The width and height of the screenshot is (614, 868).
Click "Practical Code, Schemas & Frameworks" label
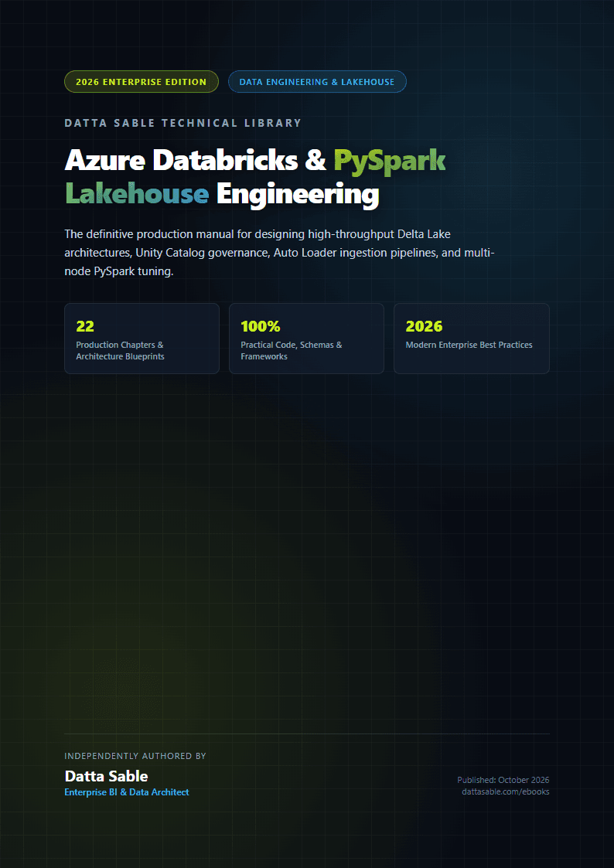click(292, 351)
